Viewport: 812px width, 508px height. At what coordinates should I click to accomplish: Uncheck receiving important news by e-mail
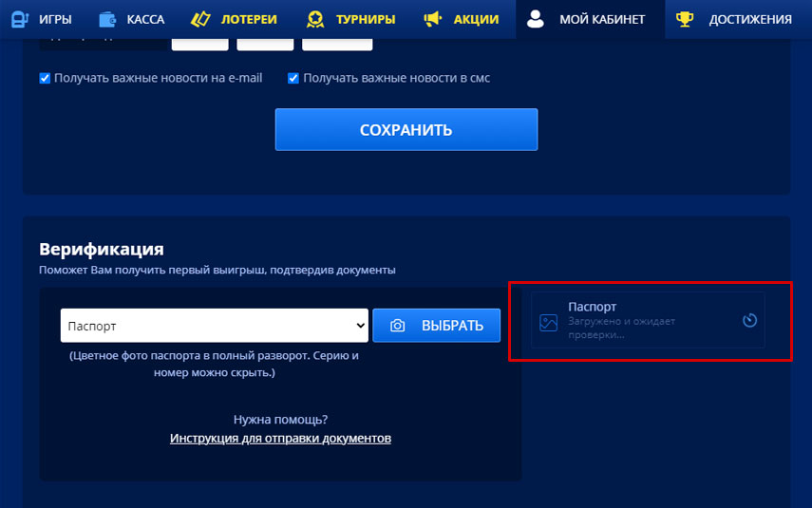[45, 78]
